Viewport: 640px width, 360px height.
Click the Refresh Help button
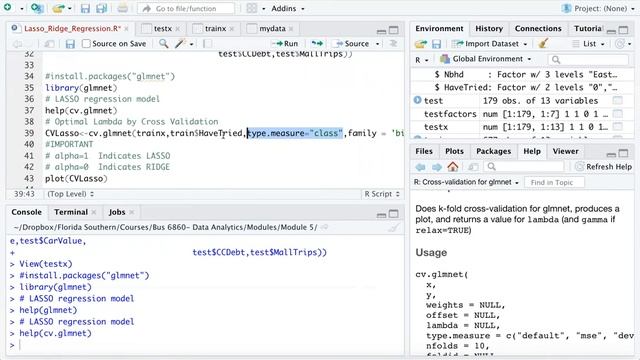click(x=604, y=167)
